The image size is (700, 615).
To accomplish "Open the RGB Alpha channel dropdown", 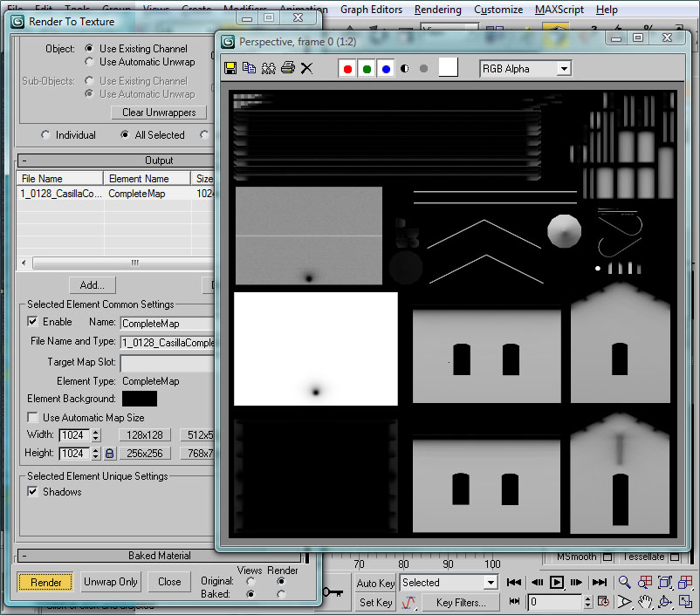I will 564,69.
